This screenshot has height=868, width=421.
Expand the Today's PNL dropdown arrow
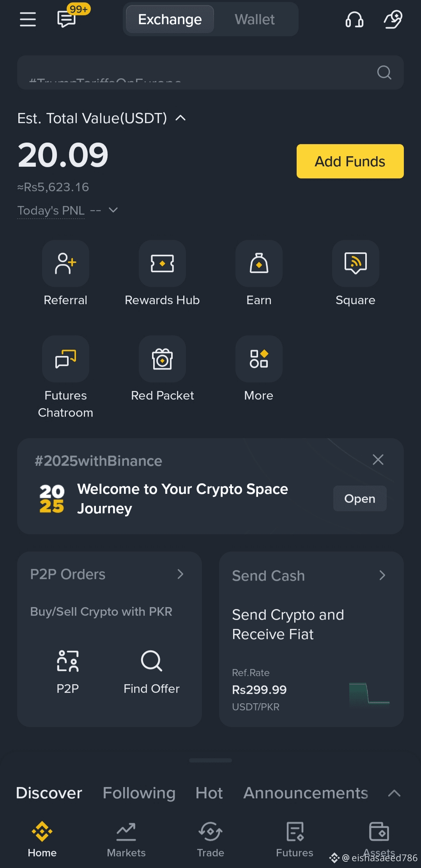tap(113, 210)
